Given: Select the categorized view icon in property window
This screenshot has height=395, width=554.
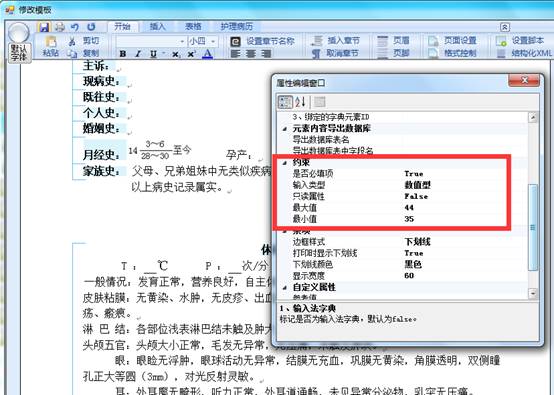Looking at the screenshot, I should pos(285,102).
